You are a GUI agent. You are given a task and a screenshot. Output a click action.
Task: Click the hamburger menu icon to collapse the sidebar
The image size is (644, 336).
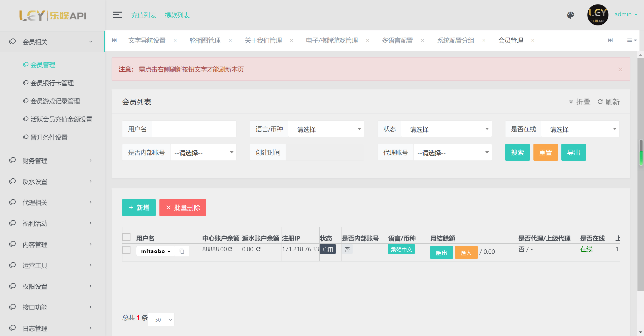[x=117, y=15]
